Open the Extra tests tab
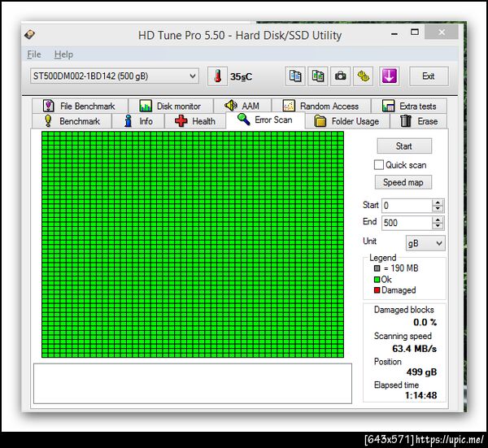Image resolution: width=488 pixels, height=448 pixels. pos(409,106)
